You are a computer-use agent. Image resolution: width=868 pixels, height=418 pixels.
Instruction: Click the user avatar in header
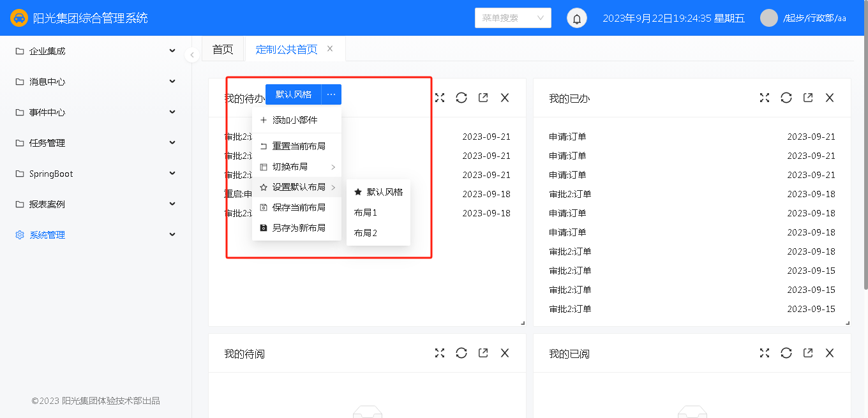[x=768, y=18]
